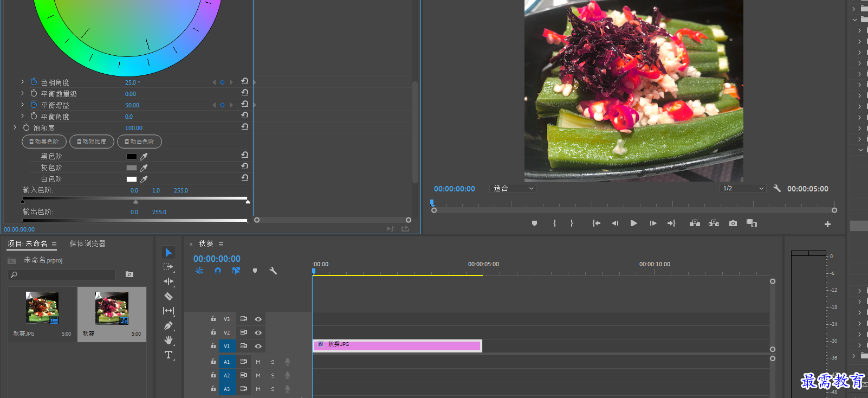Lock the V1 track
Image resolution: width=868 pixels, height=398 pixels.
[x=213, y=345]
